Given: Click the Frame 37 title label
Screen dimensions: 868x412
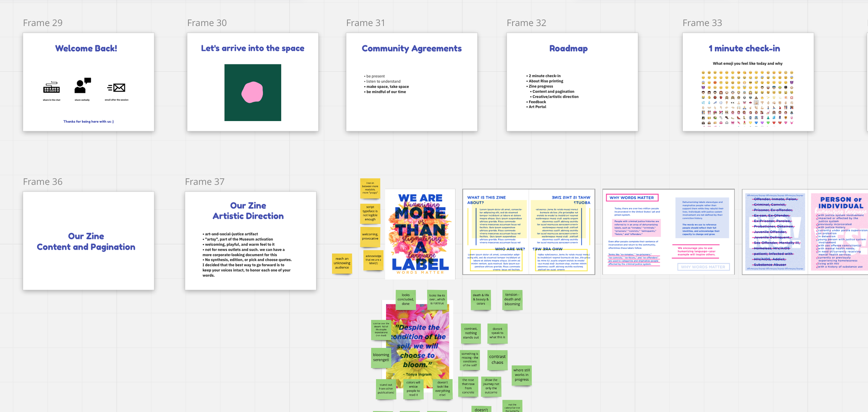Looking at the screenshot, I should pyautogui.click(x=205, y=182).
